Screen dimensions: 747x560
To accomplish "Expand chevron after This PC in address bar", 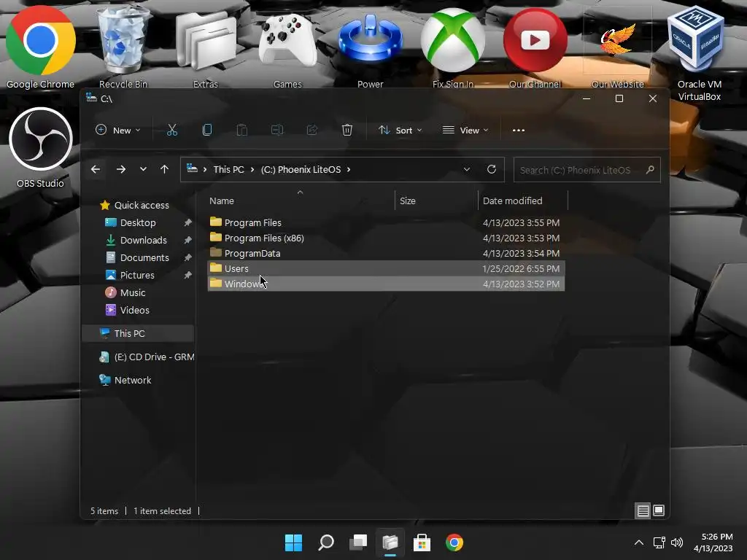I will point(252,169).
